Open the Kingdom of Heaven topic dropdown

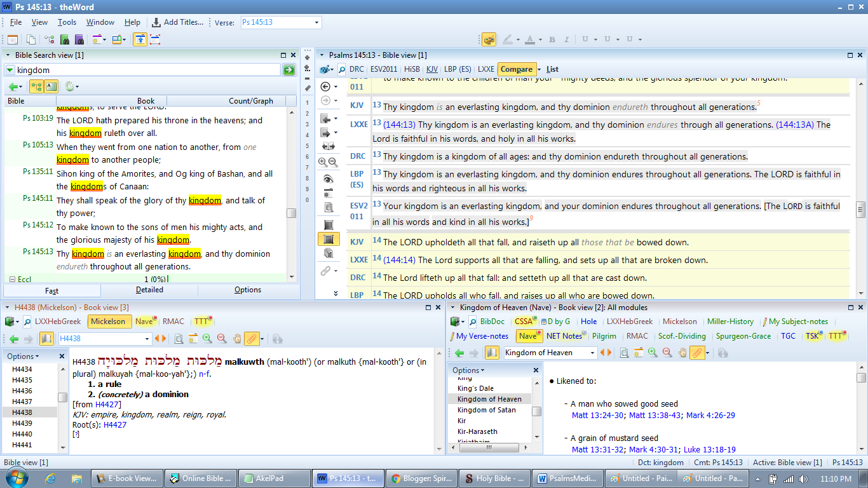pos(593,353)
